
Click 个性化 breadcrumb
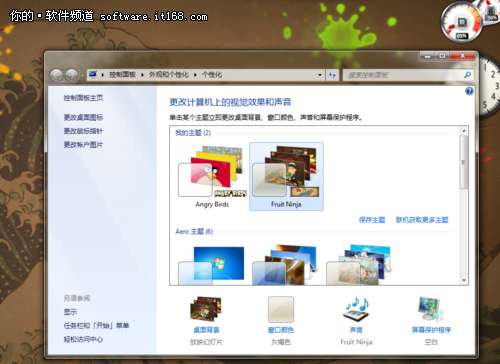click(212, 75)
